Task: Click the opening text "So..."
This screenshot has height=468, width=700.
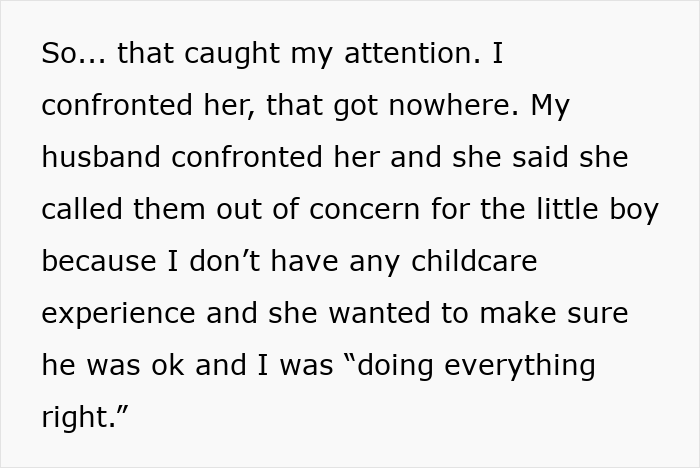Action: point(74,53)
